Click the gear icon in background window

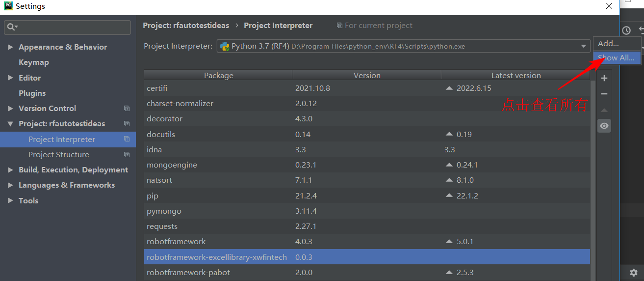(634, 272)
